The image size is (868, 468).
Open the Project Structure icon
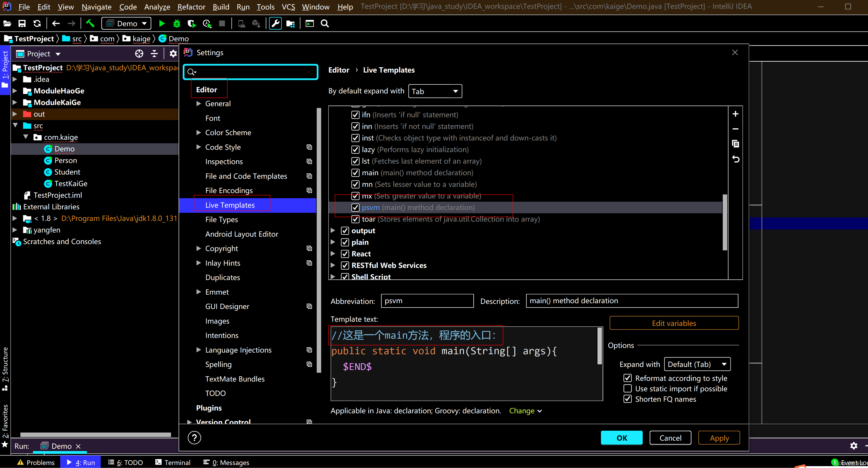(x=290, y=24)
